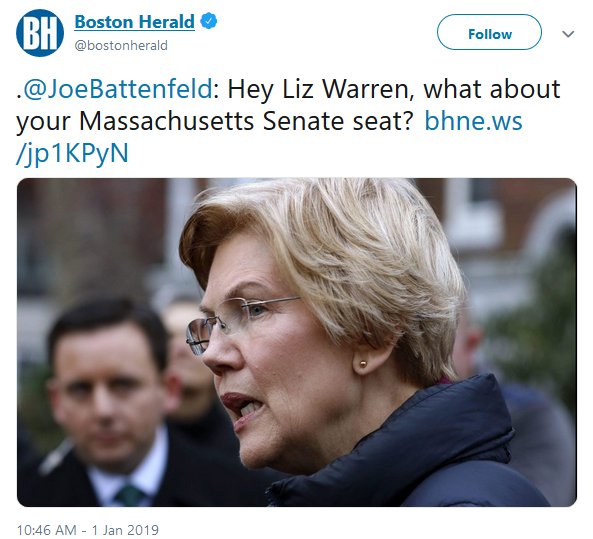Image resolution: width=593 pixels, height=539 pixels.
Task: Click the 10:46 AM timestamp
Action: (47, 530)
